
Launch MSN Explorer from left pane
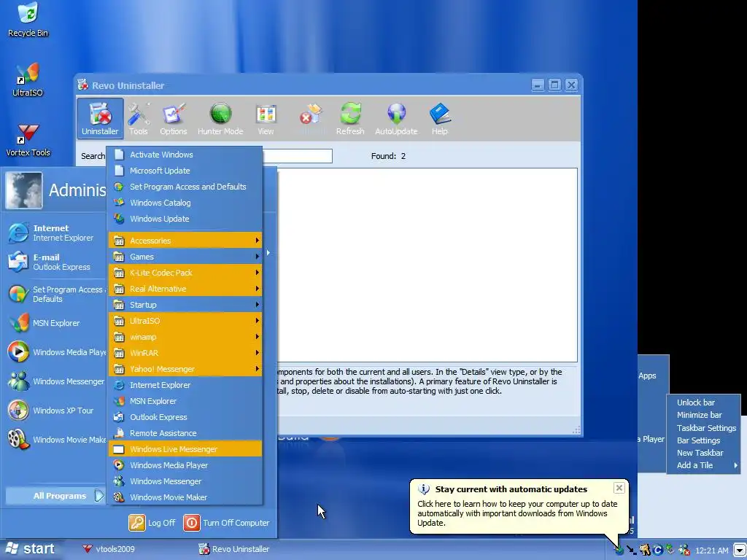(44, 323)
